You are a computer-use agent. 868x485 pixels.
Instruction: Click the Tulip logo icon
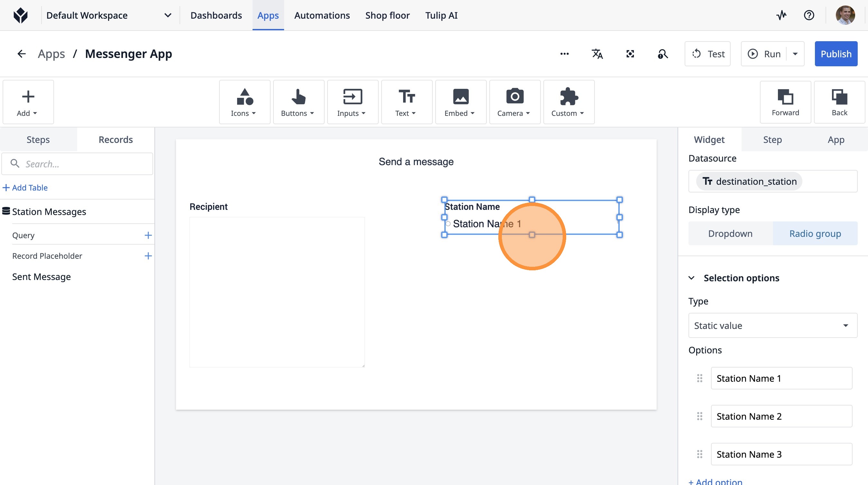click(21, 15)
